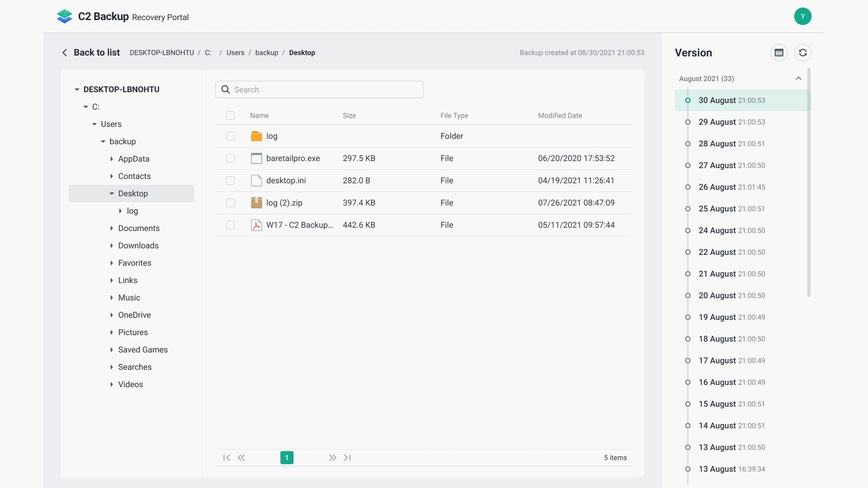This screenshot has width=868, height=488.
Task: Collapse the August 2021 version group
Action: coord(798,79)
